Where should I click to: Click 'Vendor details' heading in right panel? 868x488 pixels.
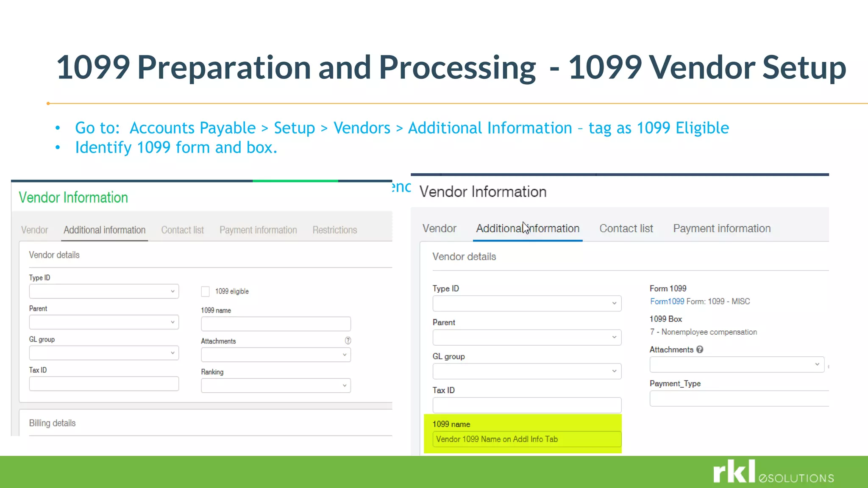click(x=464, y=257)
